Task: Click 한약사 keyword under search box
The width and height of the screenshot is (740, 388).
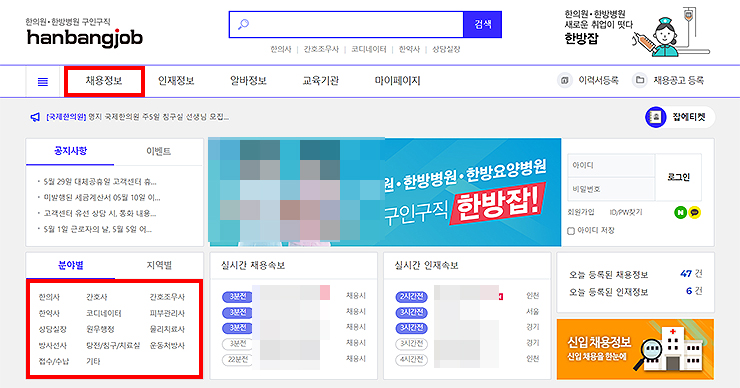Action: tap(409, 49)
